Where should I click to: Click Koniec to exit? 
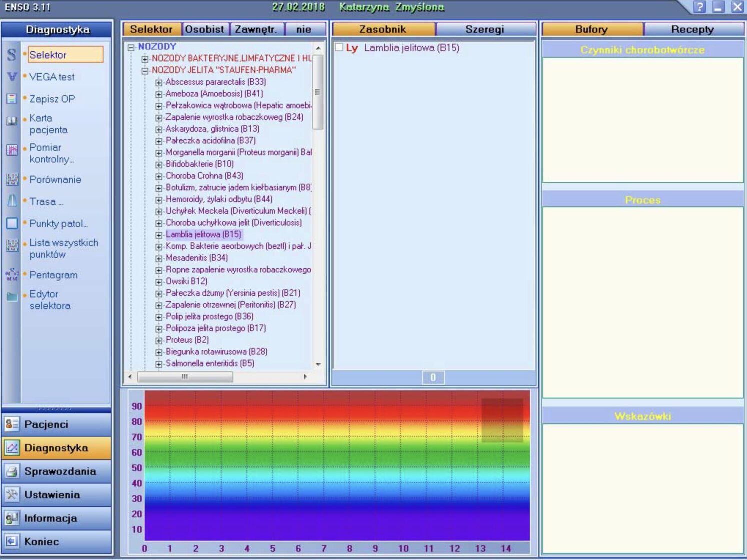click(56, 541)
